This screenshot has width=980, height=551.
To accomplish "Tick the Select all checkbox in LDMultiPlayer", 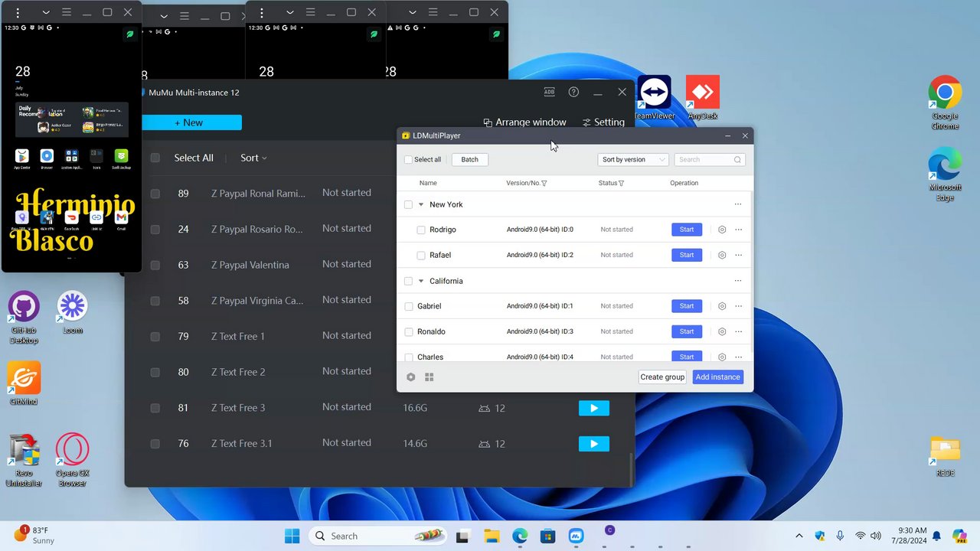I will coord(408,160).
